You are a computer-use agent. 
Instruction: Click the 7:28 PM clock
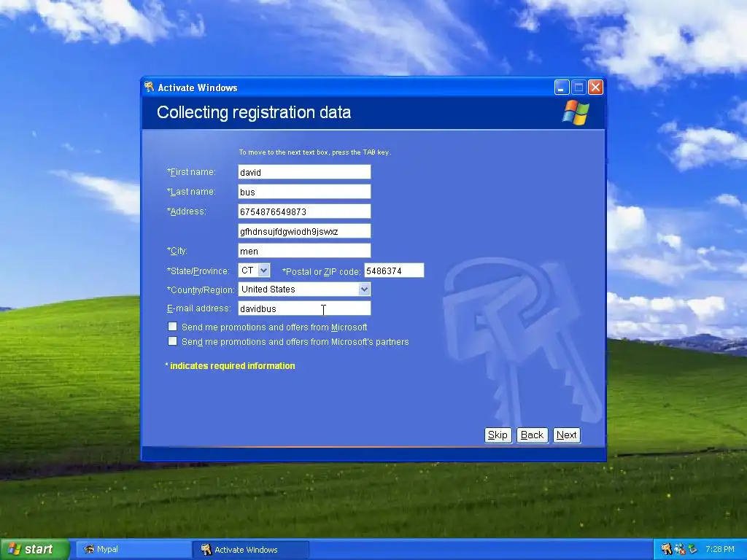coord(719,549)
